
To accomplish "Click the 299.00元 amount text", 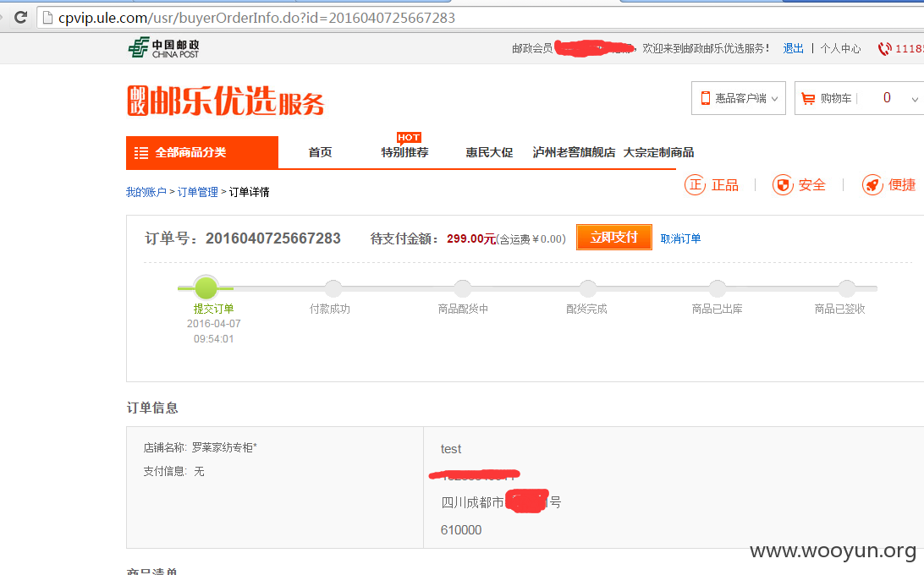I will tap(470, 238).
